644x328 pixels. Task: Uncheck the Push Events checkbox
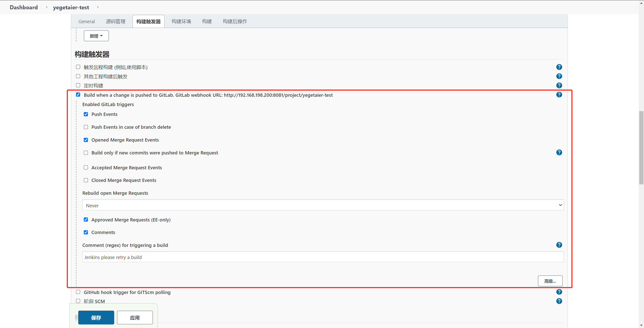pyautogui.click(x=86, y=114)
